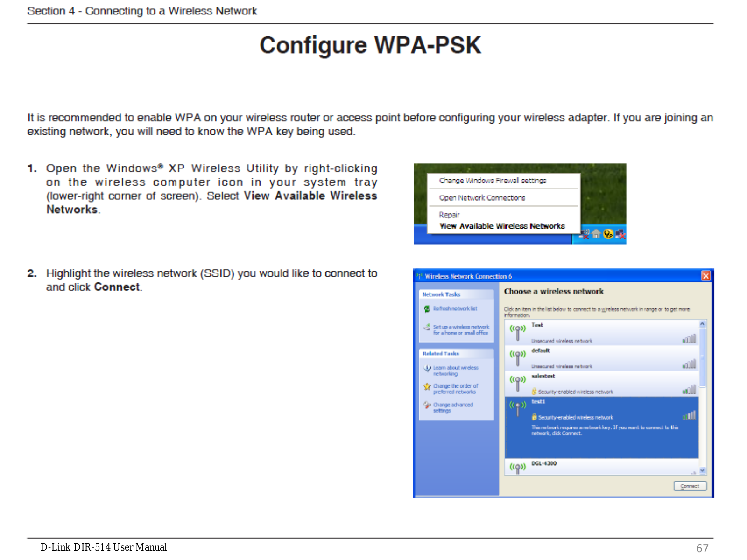The height and width of the screenshot is (560, 747).
Task: Click the antenna icon of the salestest network
Action: click(517, 384)
